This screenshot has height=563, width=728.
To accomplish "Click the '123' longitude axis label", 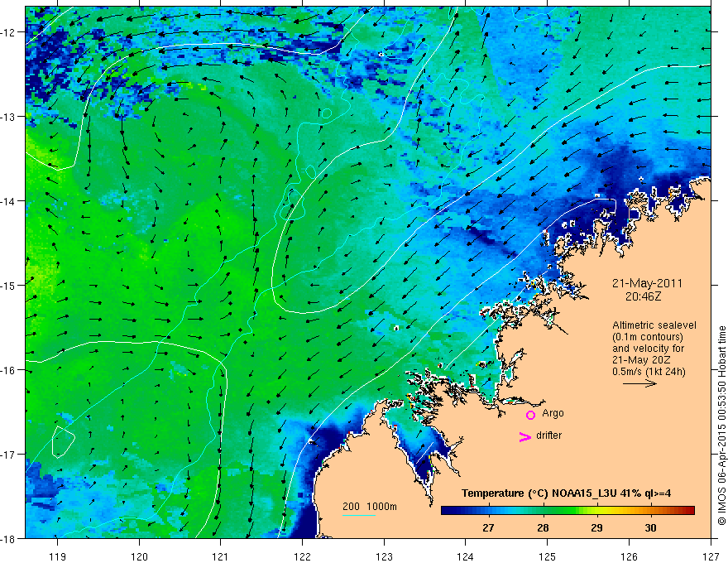I will pos(384,556).
